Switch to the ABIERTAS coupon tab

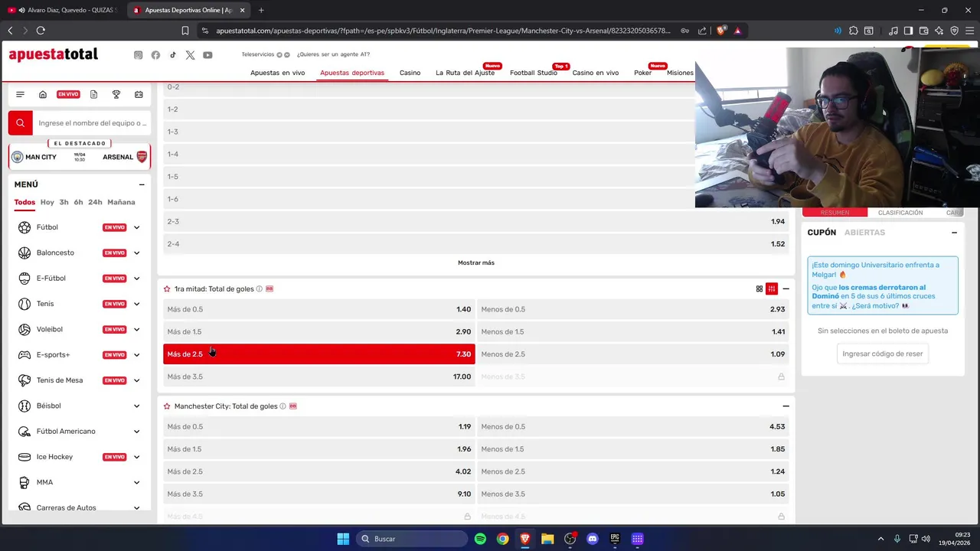point(864,233)
